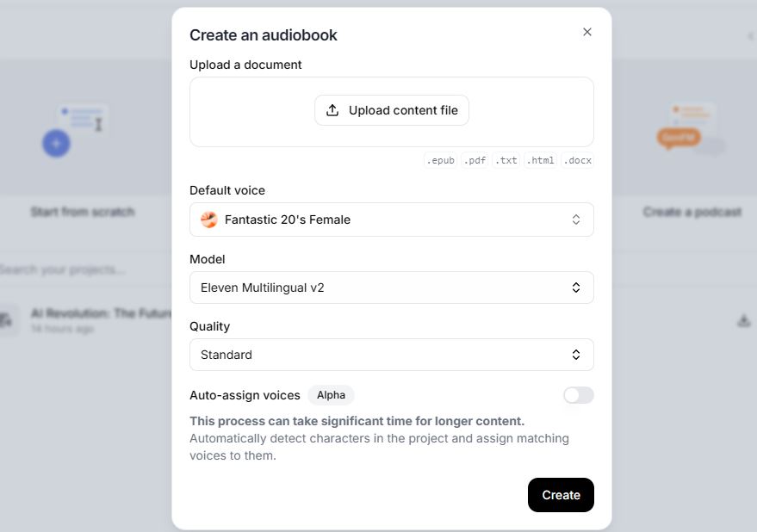This screenshot has height=532, width=757.
Task: Click the project icon for AI Revolution
Action: (7, 320)
